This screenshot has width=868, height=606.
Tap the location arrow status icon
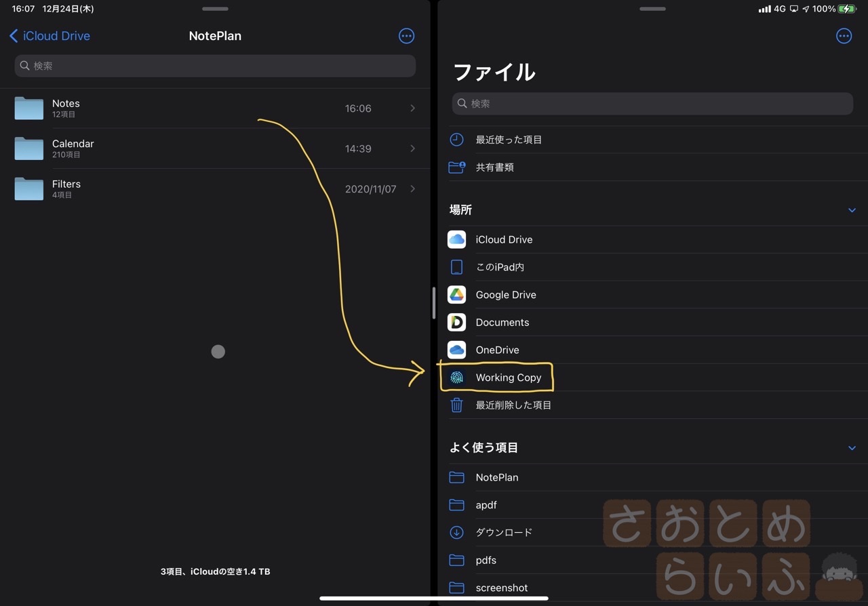[x=806, y=9]
